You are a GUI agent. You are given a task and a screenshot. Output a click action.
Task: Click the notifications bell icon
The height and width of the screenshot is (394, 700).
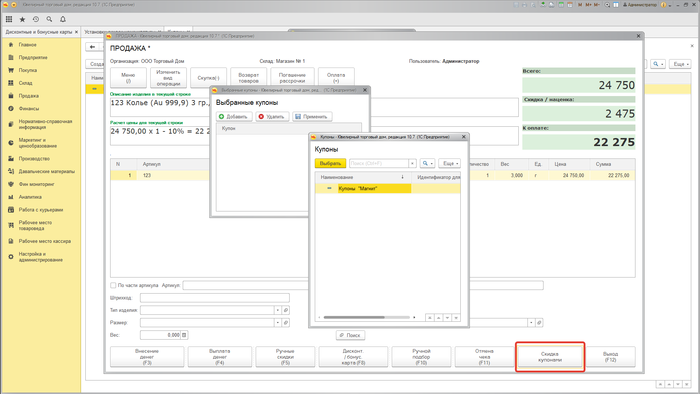63,19
